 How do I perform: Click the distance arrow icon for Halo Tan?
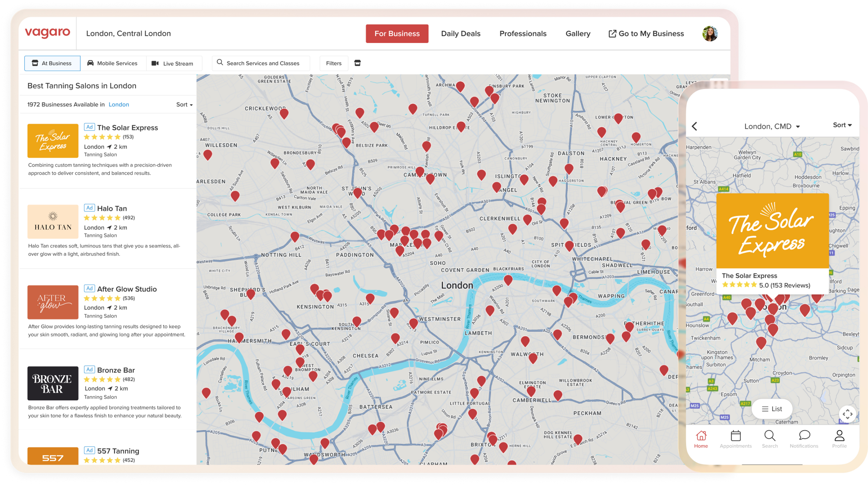109,228
